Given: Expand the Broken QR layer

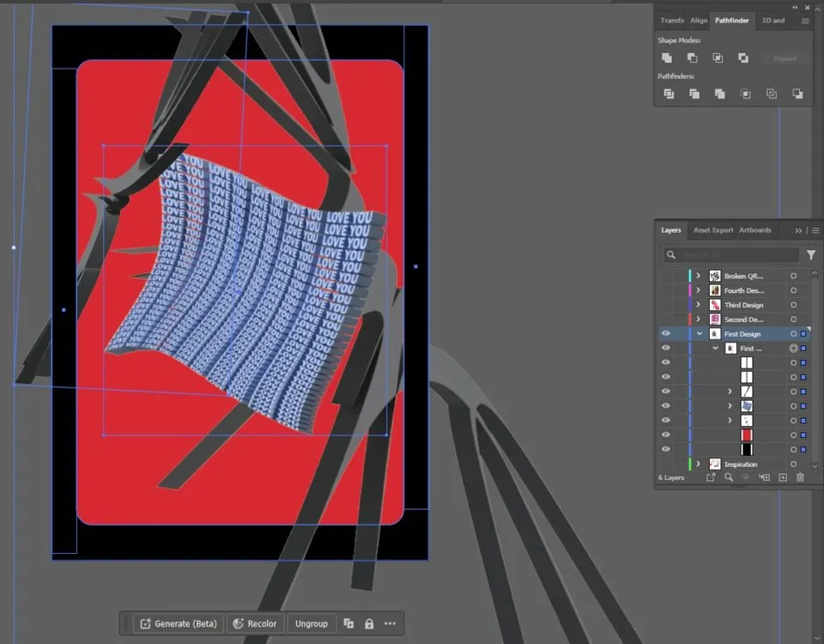Looking at the screenshot, I should (698, 276).
